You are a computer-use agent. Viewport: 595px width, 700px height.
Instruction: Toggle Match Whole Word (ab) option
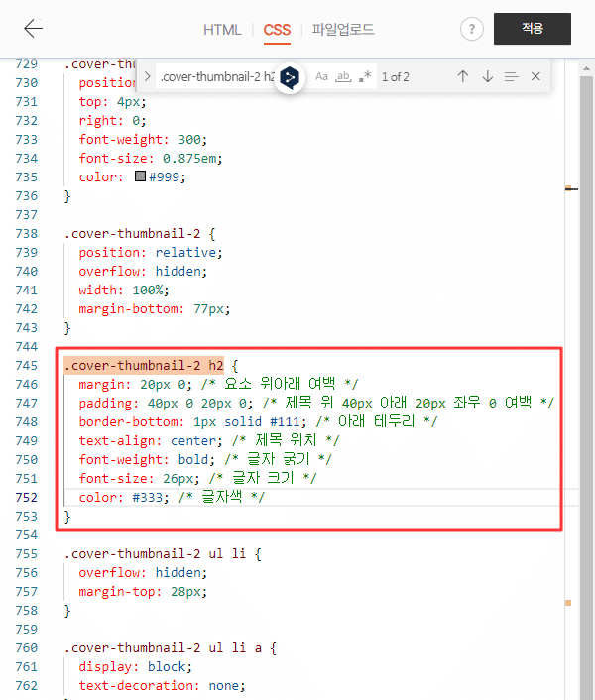[343, 76]
